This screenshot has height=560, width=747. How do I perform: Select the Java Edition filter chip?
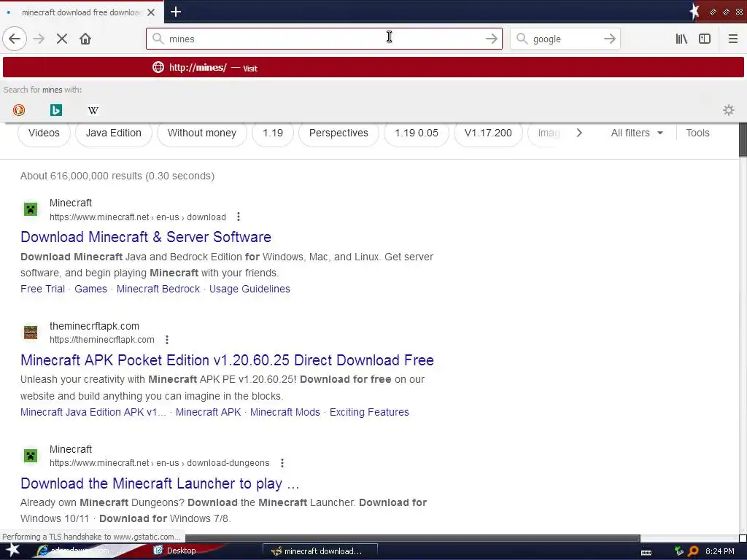(x=113, y=133)
